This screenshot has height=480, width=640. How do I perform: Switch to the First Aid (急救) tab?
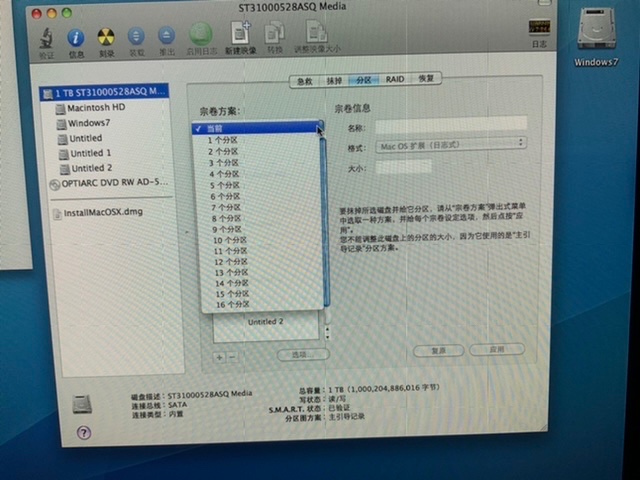click(304, 81)
